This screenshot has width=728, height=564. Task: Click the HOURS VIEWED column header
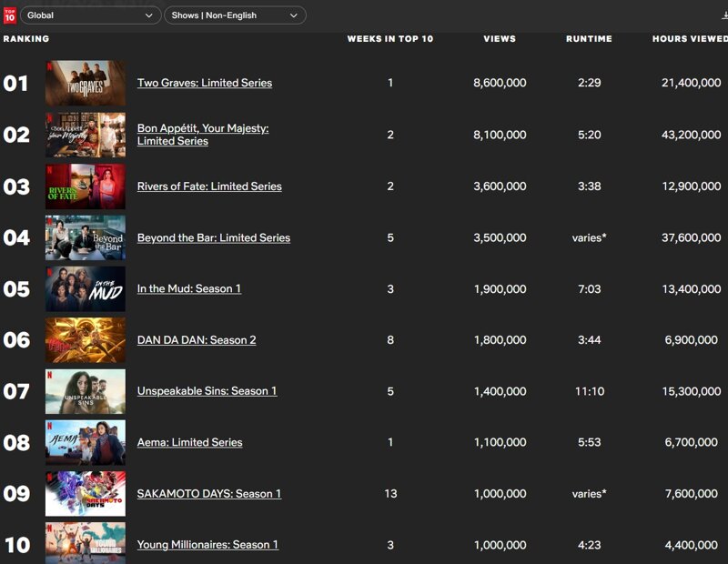pyautogui.click(x=690, y=38)
